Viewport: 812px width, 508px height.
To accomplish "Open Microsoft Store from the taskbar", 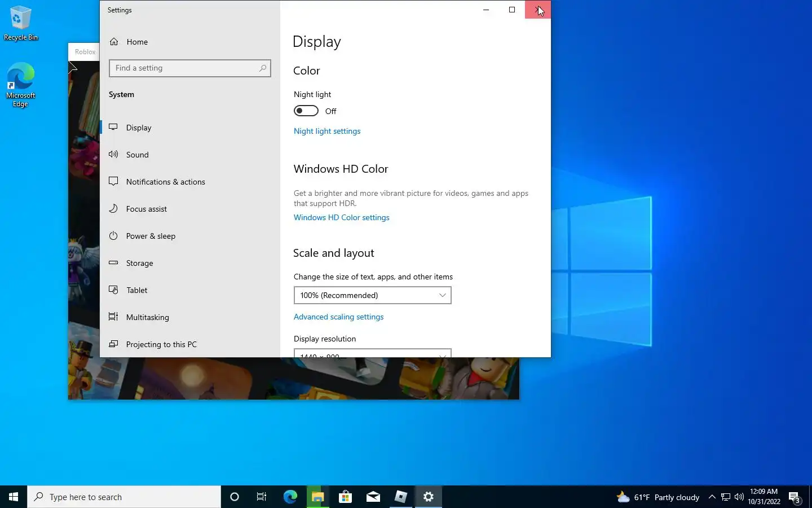I will click(x=345, y=497).
